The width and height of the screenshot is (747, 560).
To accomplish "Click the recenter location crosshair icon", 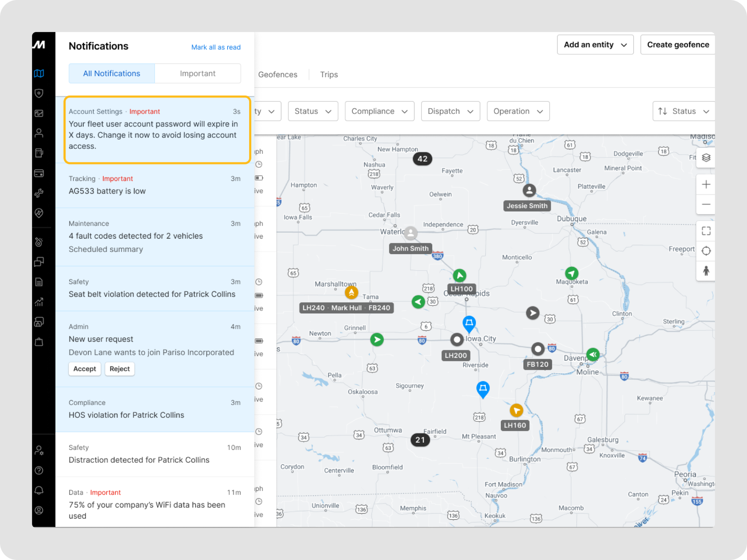I will tap(706, 251).
